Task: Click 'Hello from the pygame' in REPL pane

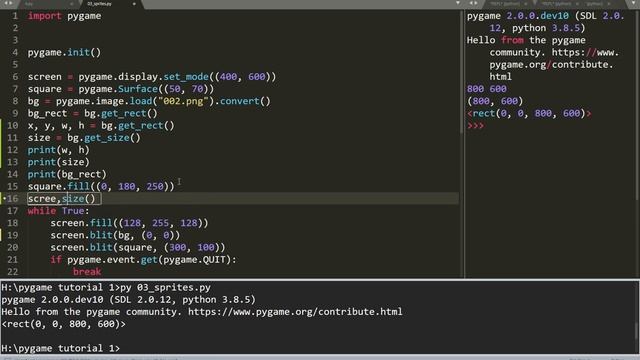Action: click(526, 40)
